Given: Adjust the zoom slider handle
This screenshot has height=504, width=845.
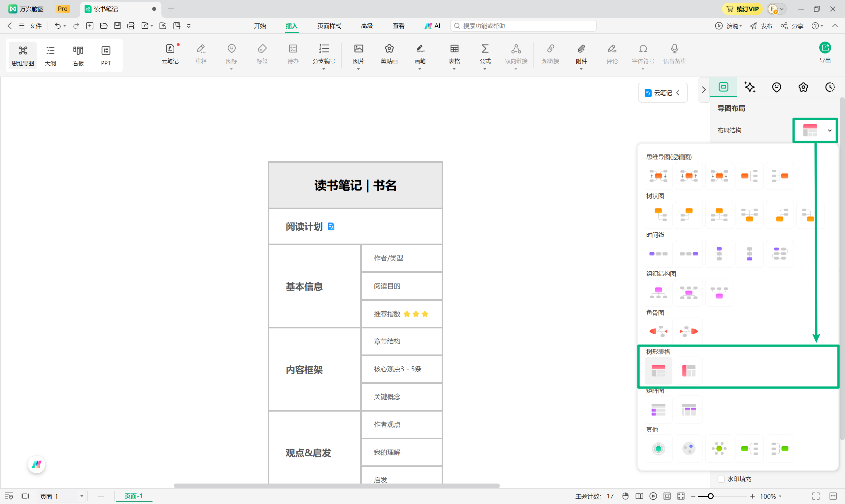Looking at the screenshot, I should pyautogui.click(x=710, y=496).
